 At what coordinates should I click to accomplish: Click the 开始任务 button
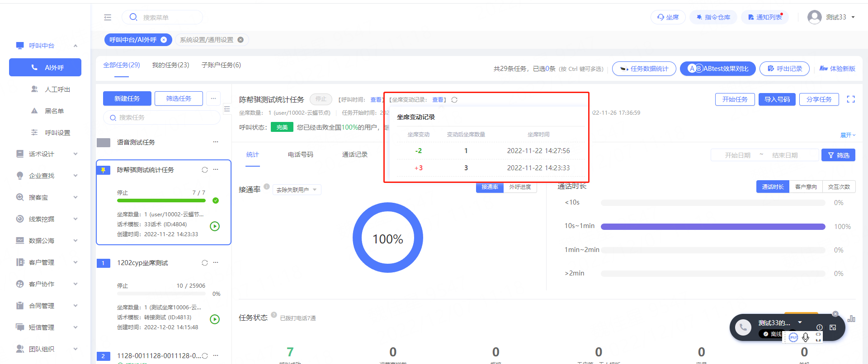tap(735, 99)
